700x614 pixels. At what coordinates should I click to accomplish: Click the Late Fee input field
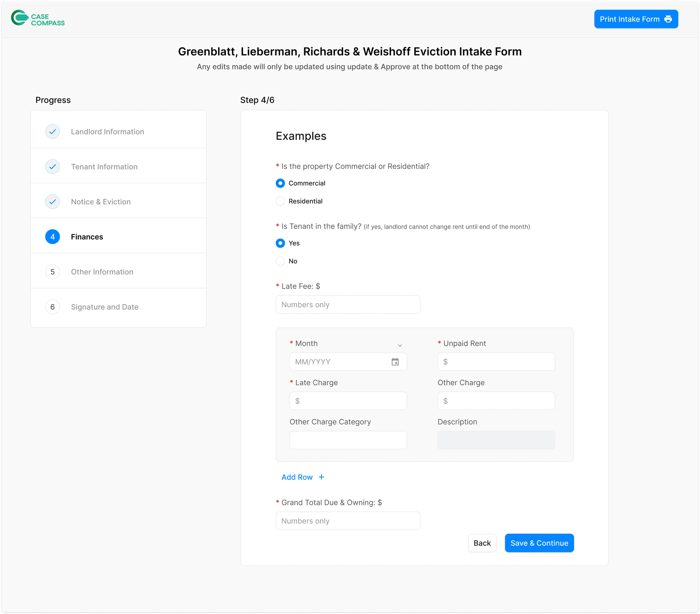pyautogui.click(x=348, y=305)
